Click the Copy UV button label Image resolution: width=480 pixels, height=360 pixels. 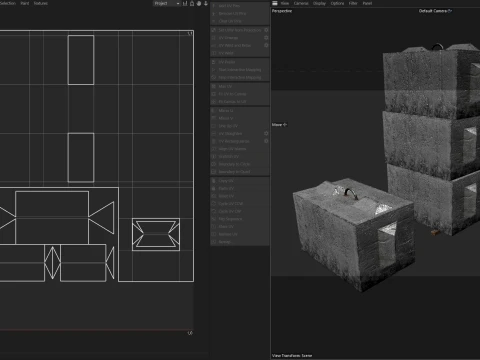226,181
